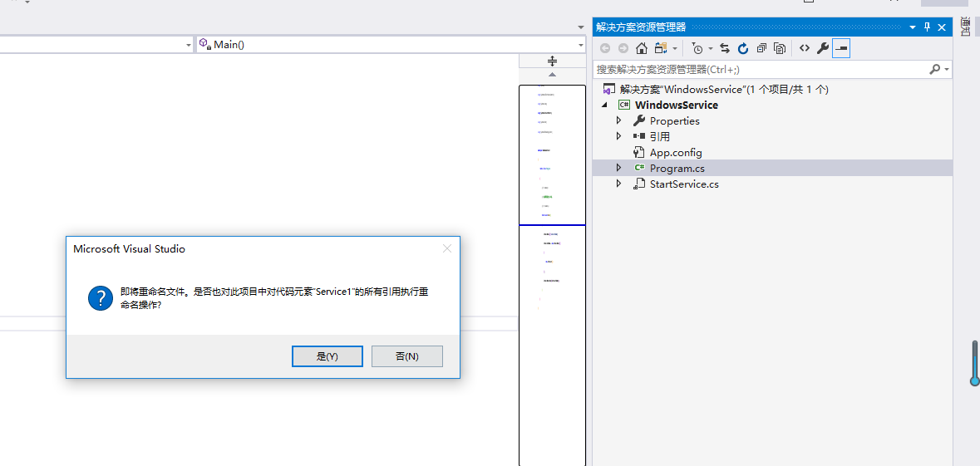This screenshot has width=980, height=466.
Task: Toggle the Preview Selected Items button
Action: tap(841, 48)
